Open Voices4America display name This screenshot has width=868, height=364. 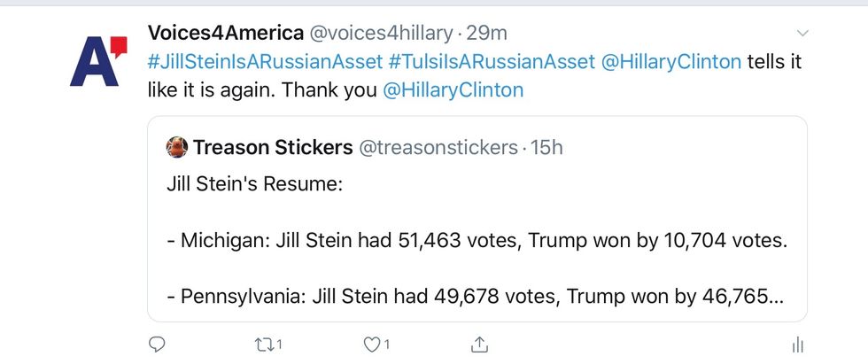(x=223, y=34)
